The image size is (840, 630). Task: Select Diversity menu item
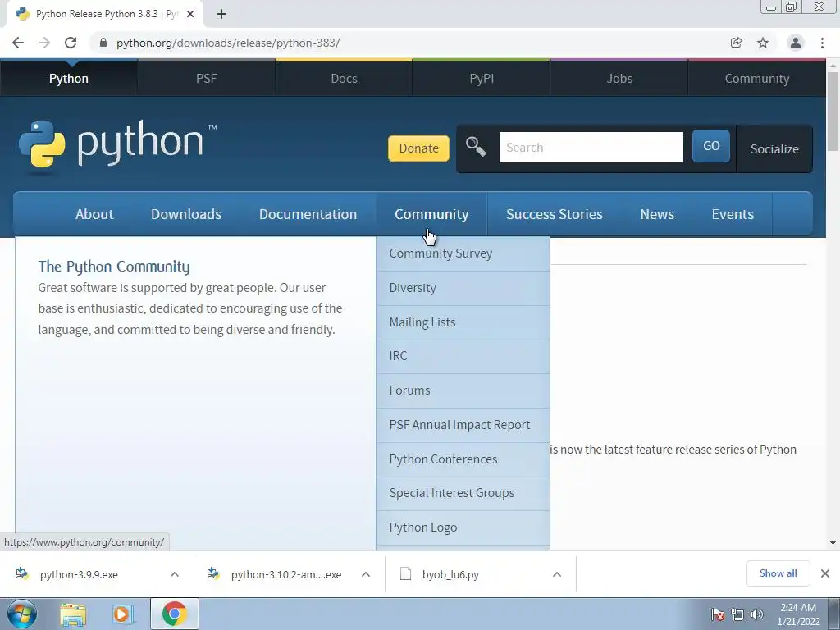[463, 288]
